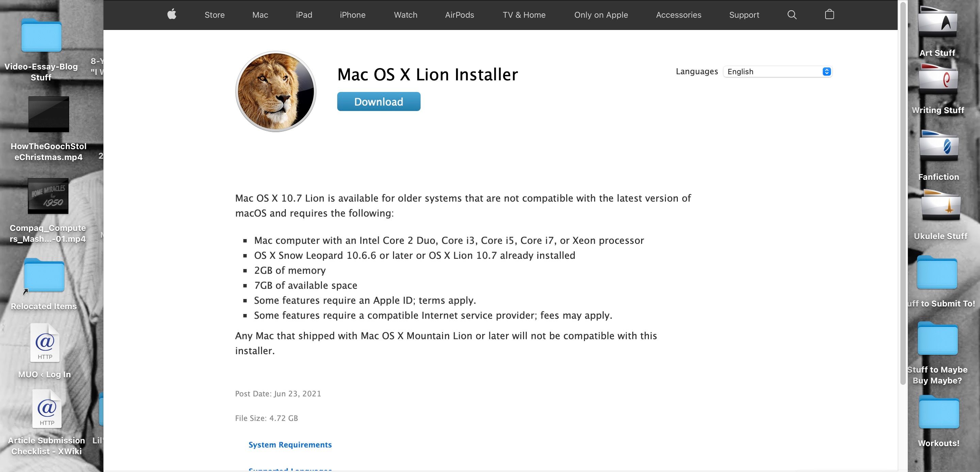Click the Lion installer artwork
Image resolution: width=980 pixels, height=472 pixels.
pos(276,91)
